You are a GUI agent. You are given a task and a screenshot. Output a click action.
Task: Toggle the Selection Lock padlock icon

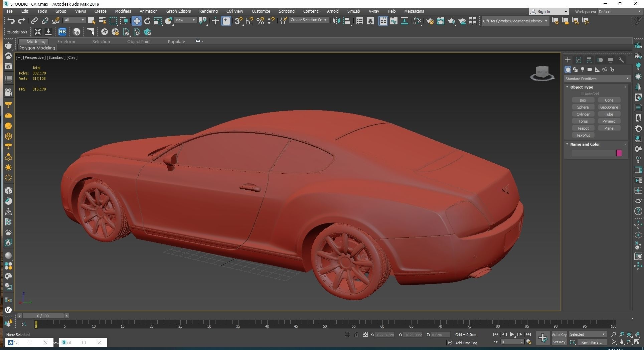[x=356, y=334]
